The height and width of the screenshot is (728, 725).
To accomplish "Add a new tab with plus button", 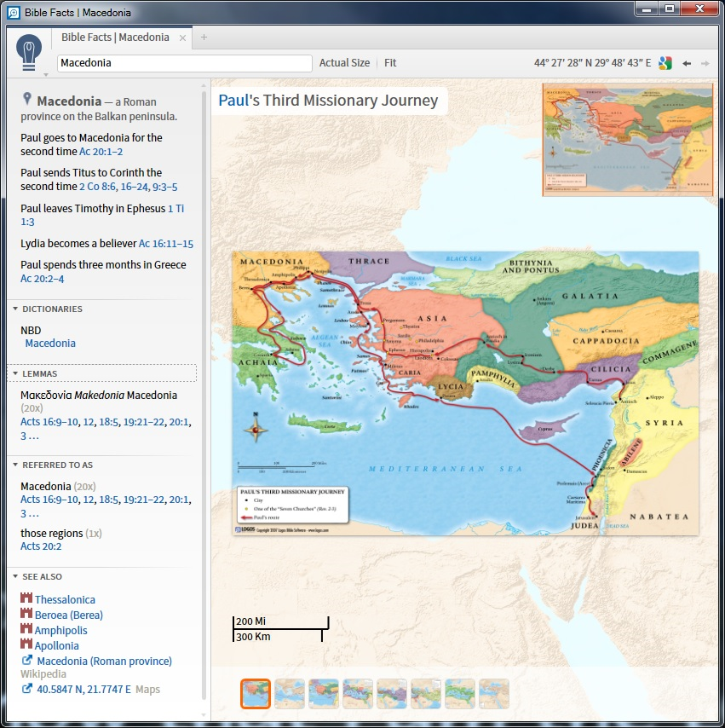I will (204, 38).
